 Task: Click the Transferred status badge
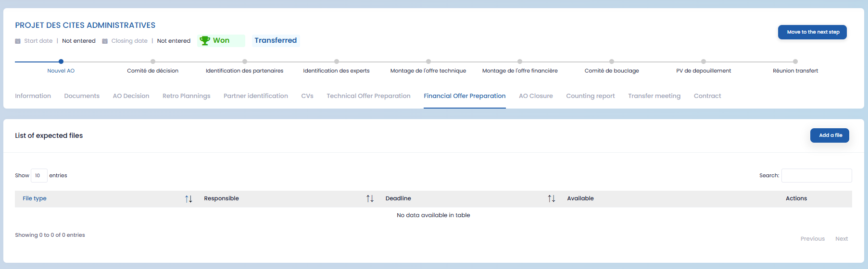276,40
